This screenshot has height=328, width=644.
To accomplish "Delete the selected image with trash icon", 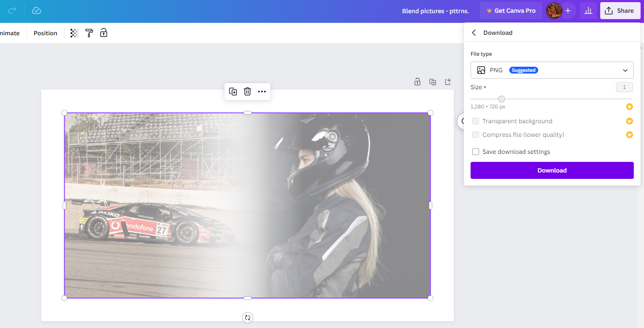I will coord(247,91).
